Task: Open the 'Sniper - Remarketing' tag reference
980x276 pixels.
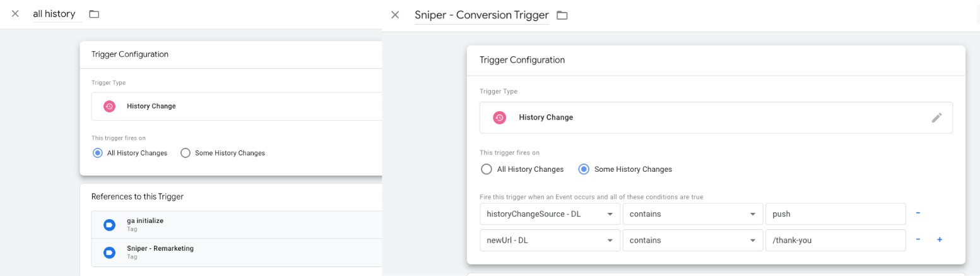Action: pos(237,253)
